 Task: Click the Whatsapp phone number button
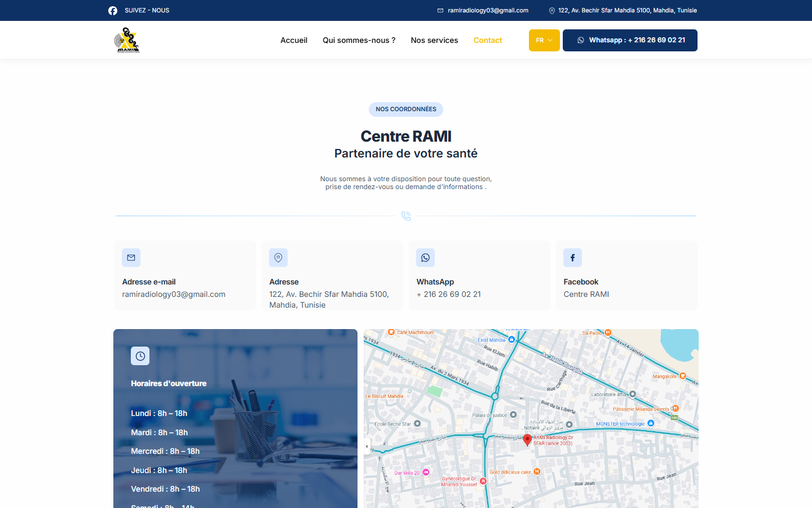click(630, 40)
